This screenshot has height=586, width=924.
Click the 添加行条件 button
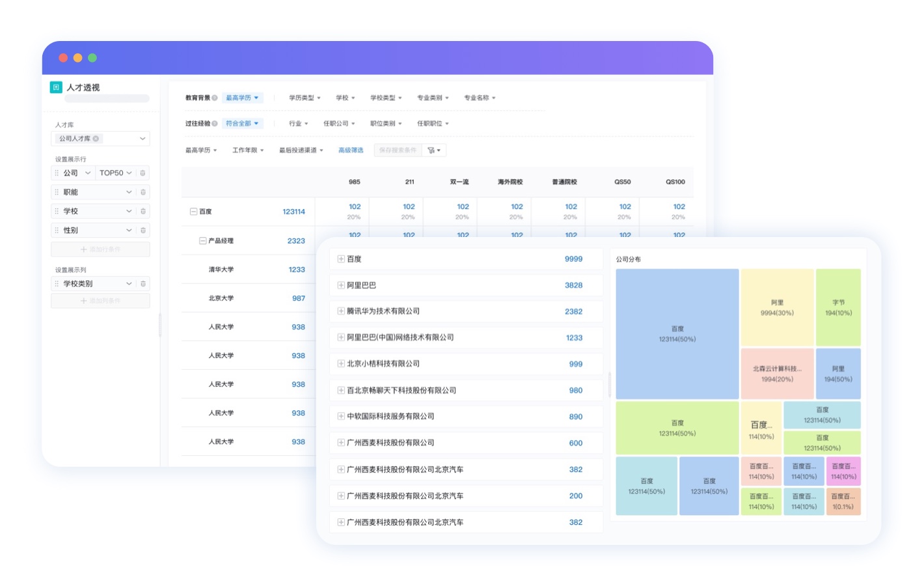tap(100, 249)
